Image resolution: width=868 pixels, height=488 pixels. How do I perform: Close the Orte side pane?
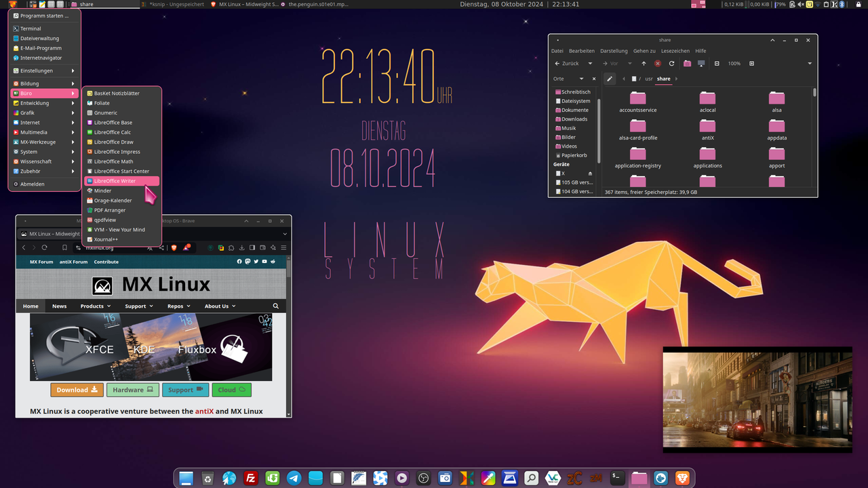click(x=594, y=79)
